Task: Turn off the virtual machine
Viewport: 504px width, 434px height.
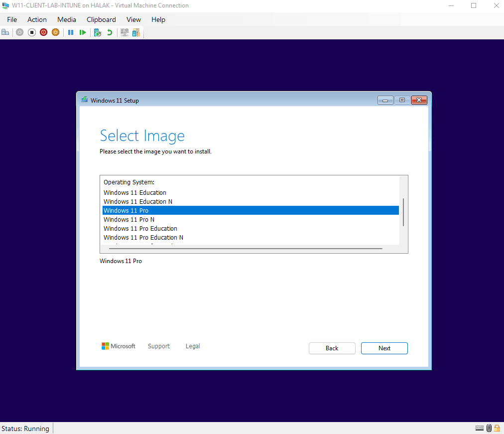Action: coord(31,32)
